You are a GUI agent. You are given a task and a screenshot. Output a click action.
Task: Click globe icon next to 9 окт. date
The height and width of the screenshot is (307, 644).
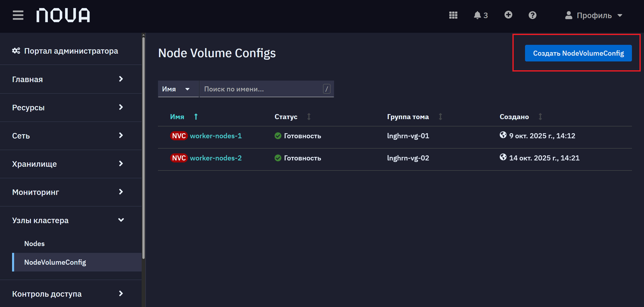(503, 135)
